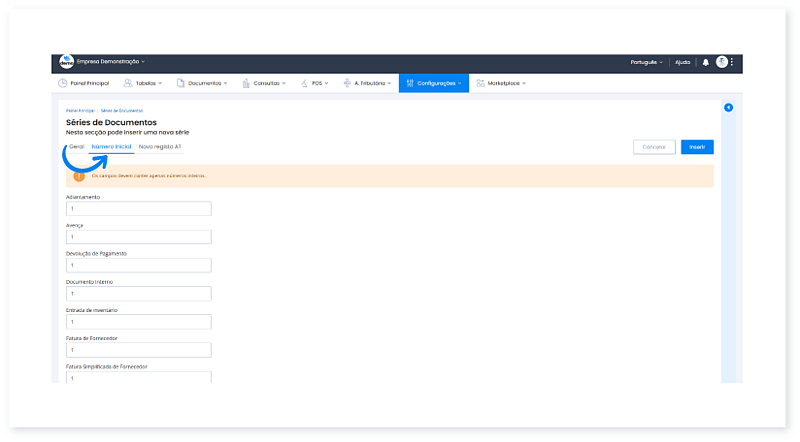This screenshot has width=800, height=442.
Task: Go to Painel Principal dashboard
Action: pos(83,83)
